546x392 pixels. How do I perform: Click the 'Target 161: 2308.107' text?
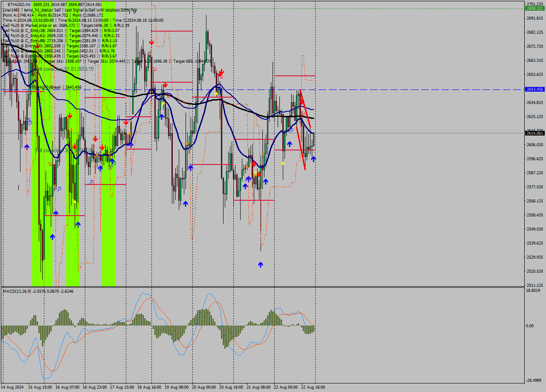(x=63, y=61)
